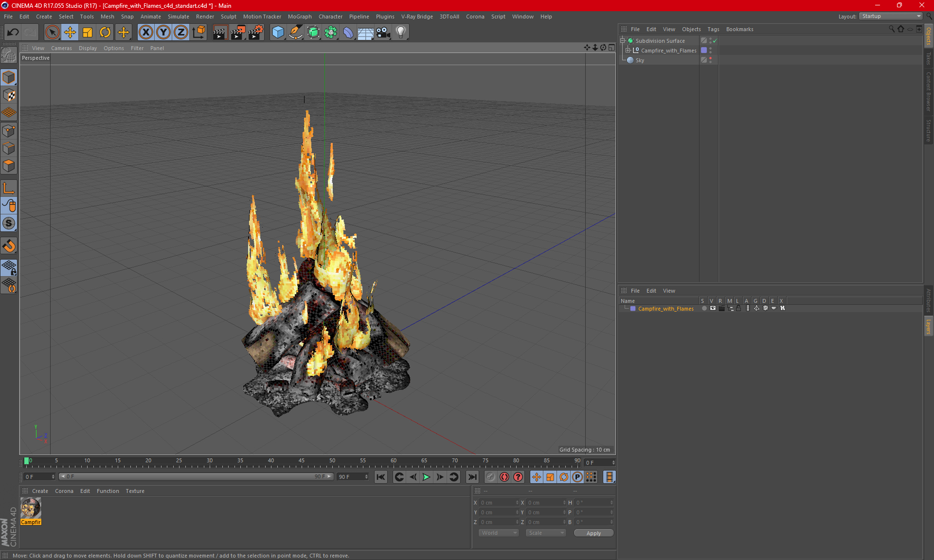Screen dimensions: 934x560
Task: Expand the Campfire_with_Flames object tree
Action: [628, 51]
